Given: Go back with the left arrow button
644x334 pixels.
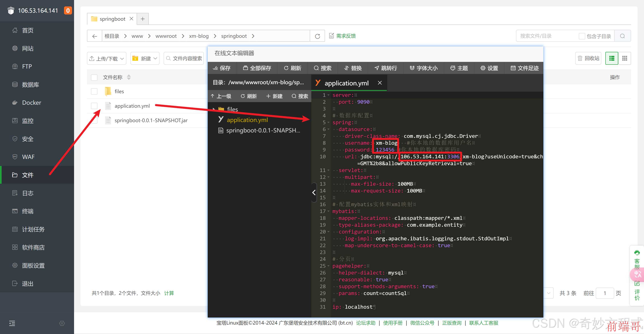Looking at the screenshot, I should [95, 36].
